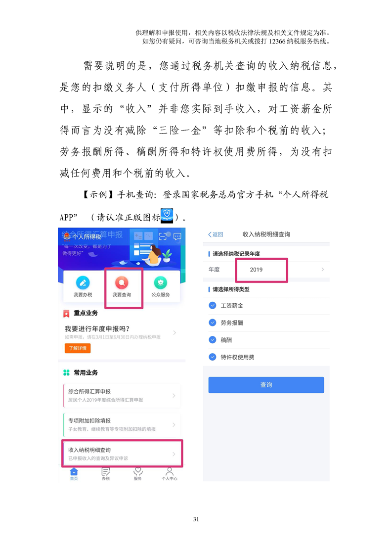The image size is (392, 555).
Task: Click the blue 查询 button
Action: [x=266, y=385]
